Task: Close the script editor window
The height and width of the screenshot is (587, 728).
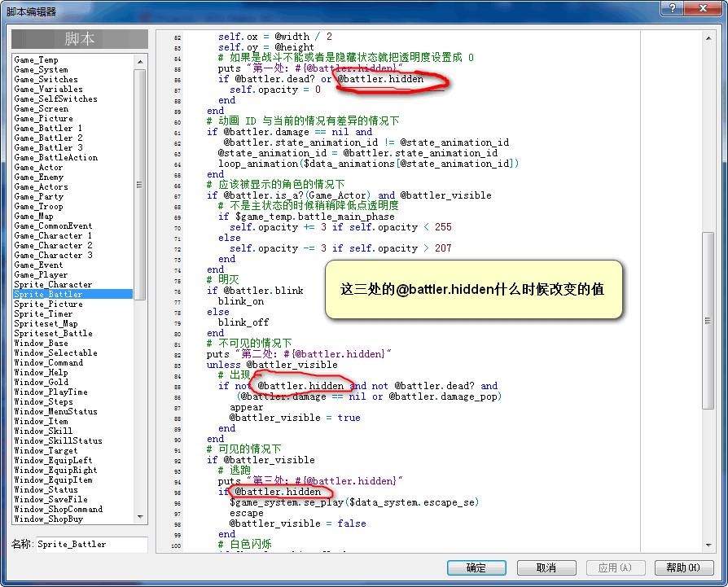Action: coord(703,8)
